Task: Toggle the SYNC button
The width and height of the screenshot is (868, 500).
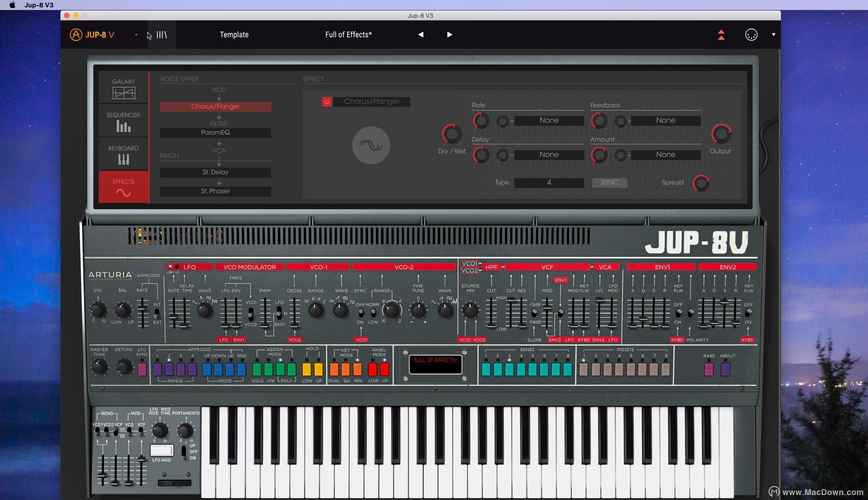Action: 609,183
